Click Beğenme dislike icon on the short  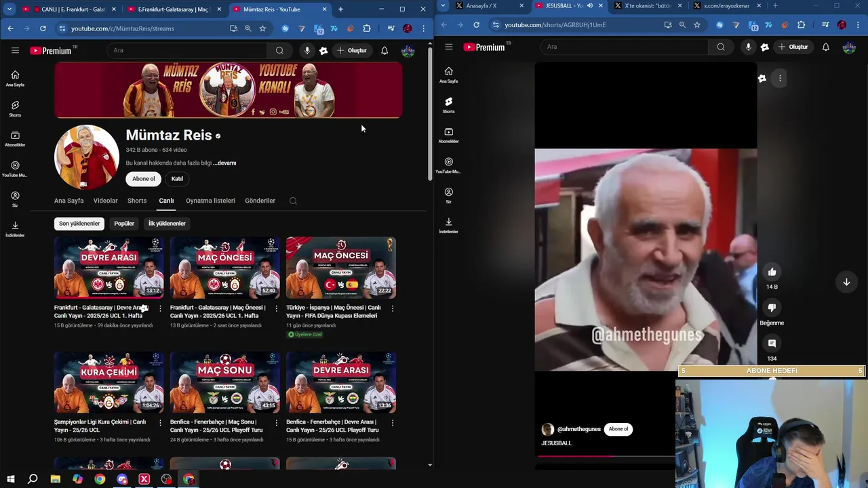pos(772,308)
